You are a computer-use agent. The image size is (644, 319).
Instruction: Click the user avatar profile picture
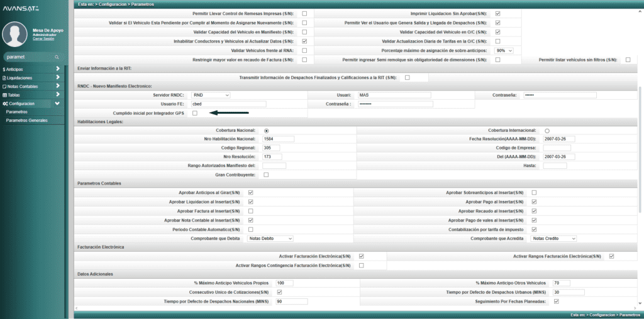pos(15,35)
